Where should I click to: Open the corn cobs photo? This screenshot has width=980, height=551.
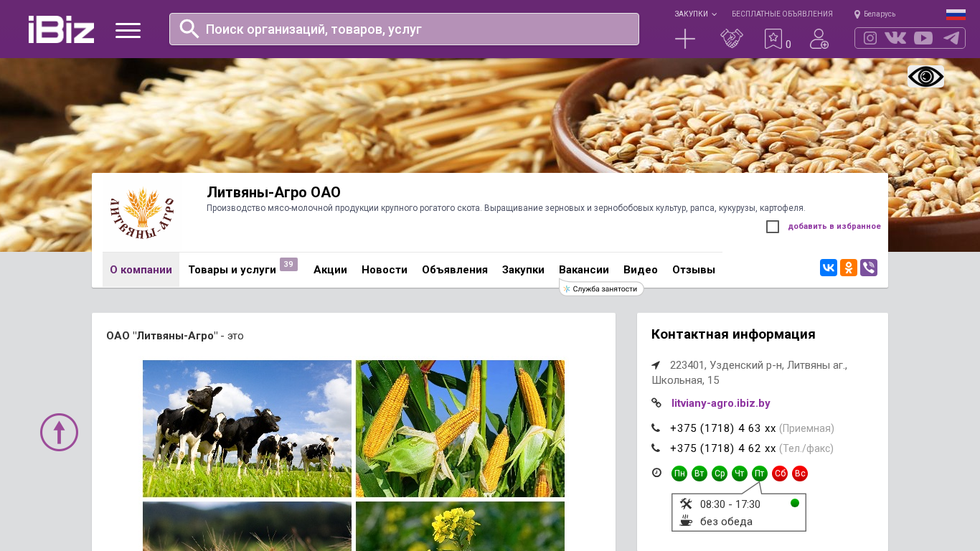pos(460,428)
